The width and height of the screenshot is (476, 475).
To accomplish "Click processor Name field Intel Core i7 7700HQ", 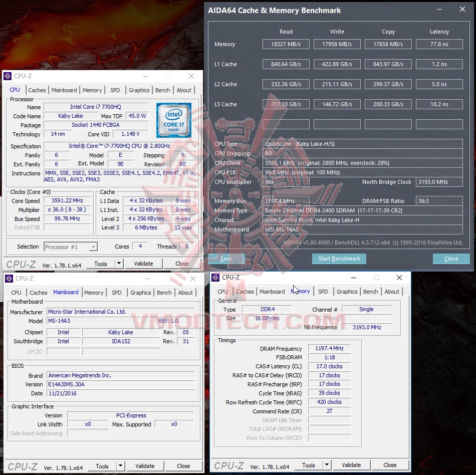I will click(x=96, y=107).
